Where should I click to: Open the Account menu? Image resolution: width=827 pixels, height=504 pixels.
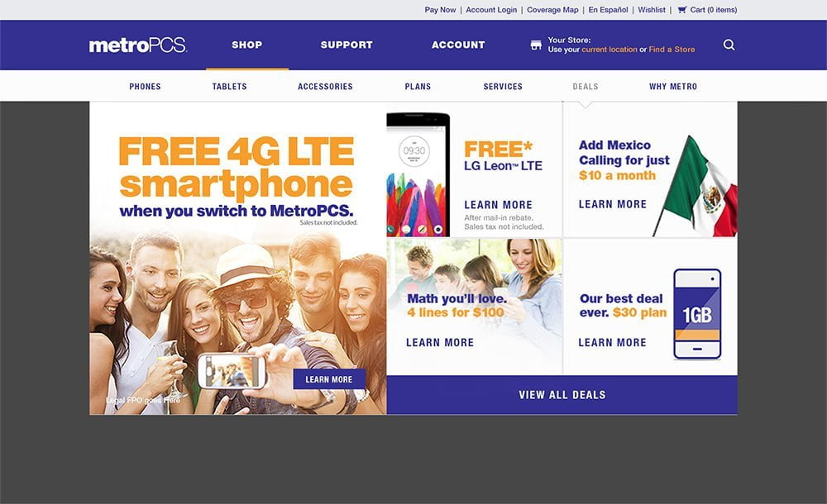(458, 45)
